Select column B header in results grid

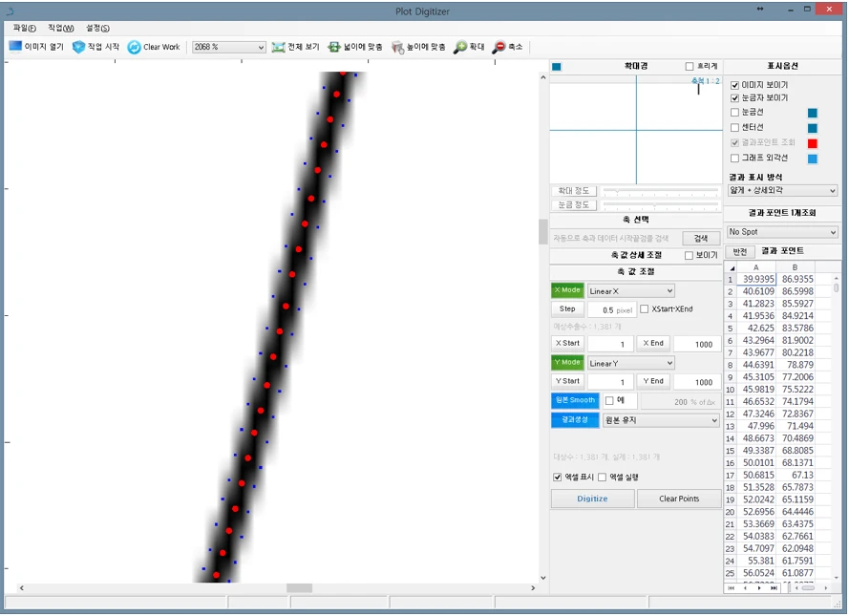pyautogui.click(x=795, y=267)
